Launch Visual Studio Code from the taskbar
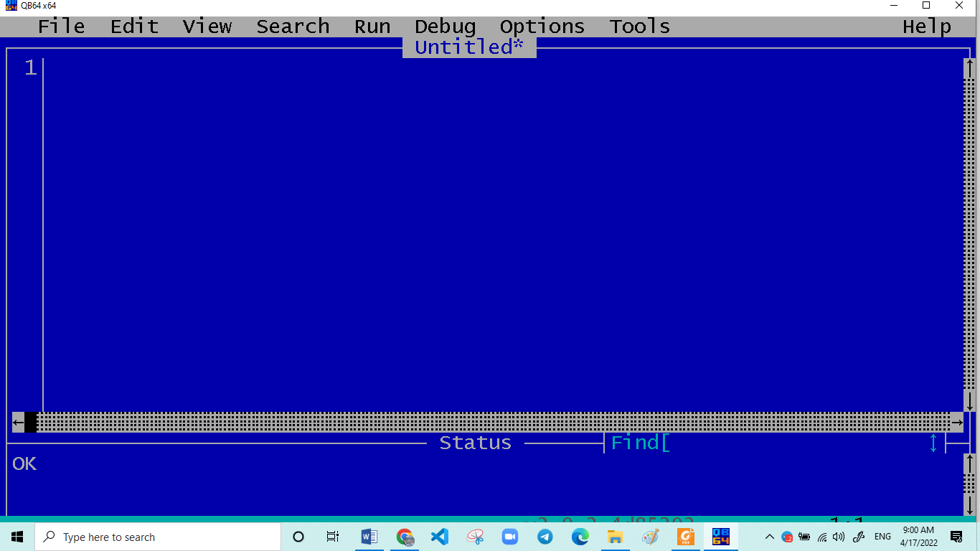Screen dimensions: 980x551 (439, 536)
